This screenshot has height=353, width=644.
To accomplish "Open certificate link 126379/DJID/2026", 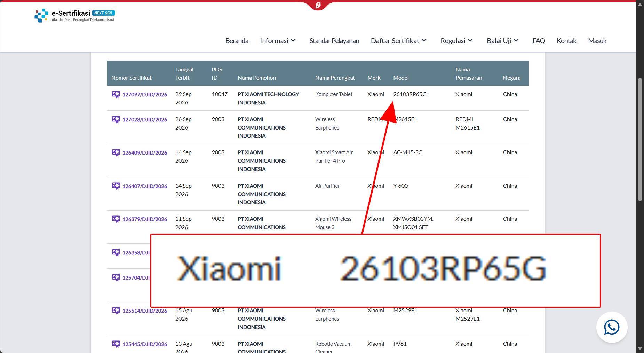I will 145,219.
